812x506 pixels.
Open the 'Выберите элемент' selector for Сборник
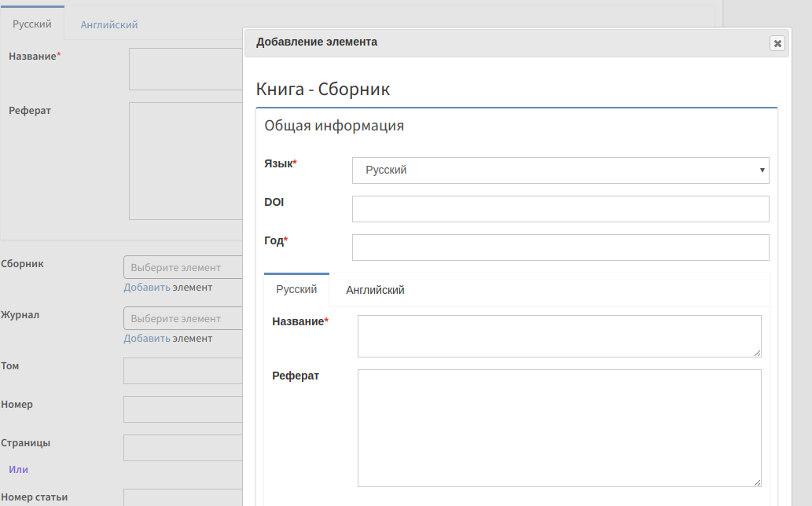(x=182, y=266)
